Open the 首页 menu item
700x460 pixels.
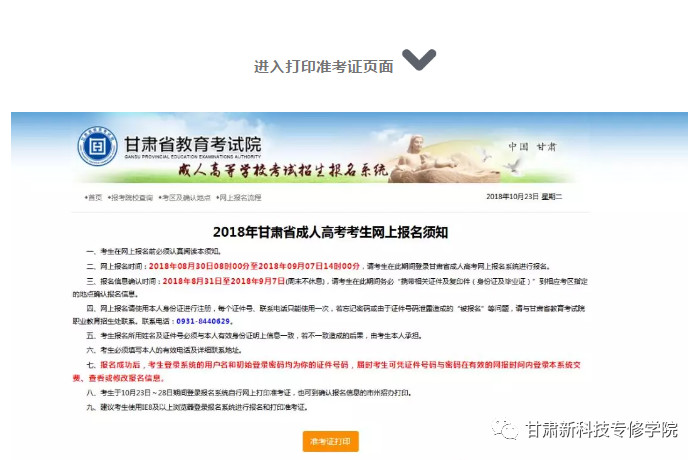(93, 197)
